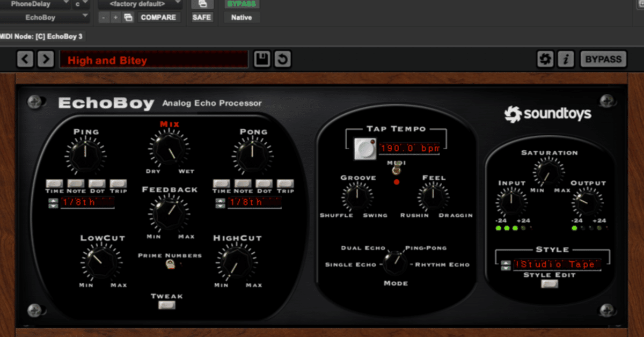644x337 pixels.
Task: Open the High and Bitey preset menu
Action: click(x=154, y=60)
